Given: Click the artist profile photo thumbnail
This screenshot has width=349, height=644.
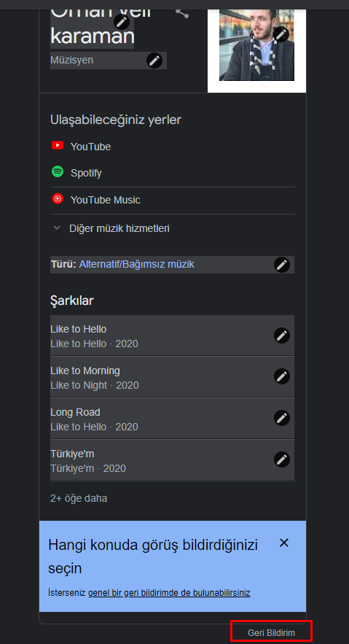Looking at the screenshot, I should tap(256, 44).
